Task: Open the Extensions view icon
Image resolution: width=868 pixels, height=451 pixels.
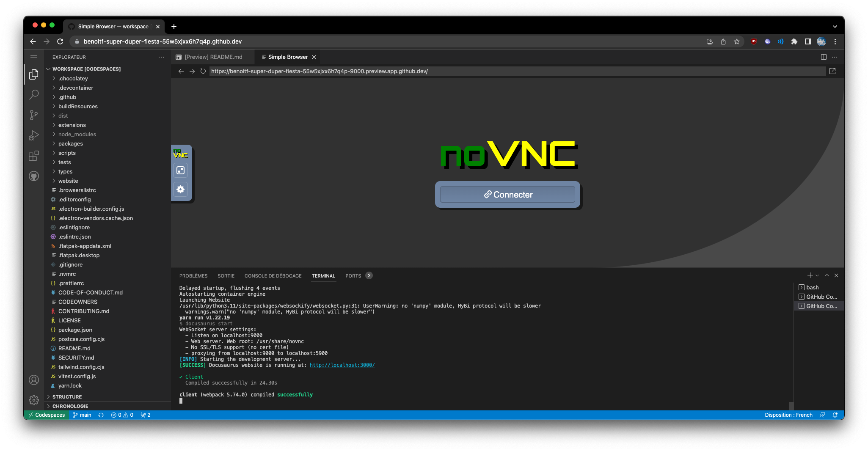Action: tap(34, 156)
